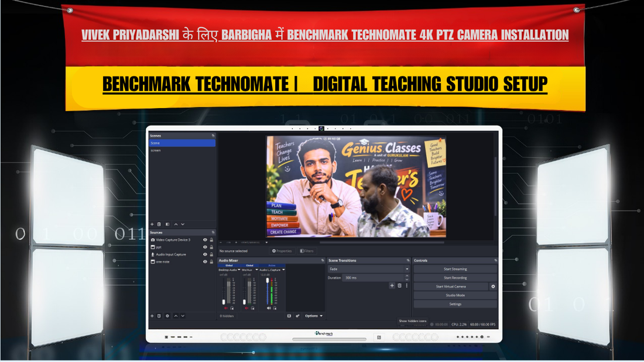644x362 pixels.
Task: Unmute Mic/Aux speaker icon
Action: (246, 308)
